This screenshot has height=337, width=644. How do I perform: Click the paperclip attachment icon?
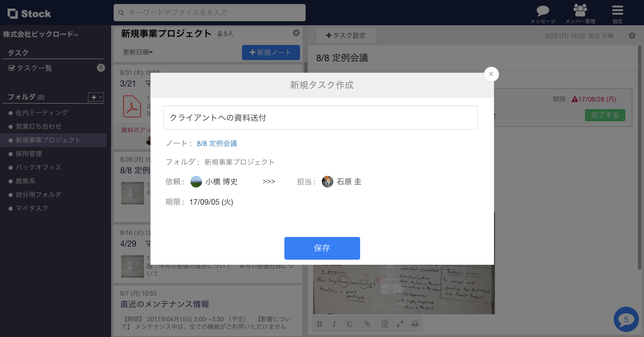pos(367,324)
